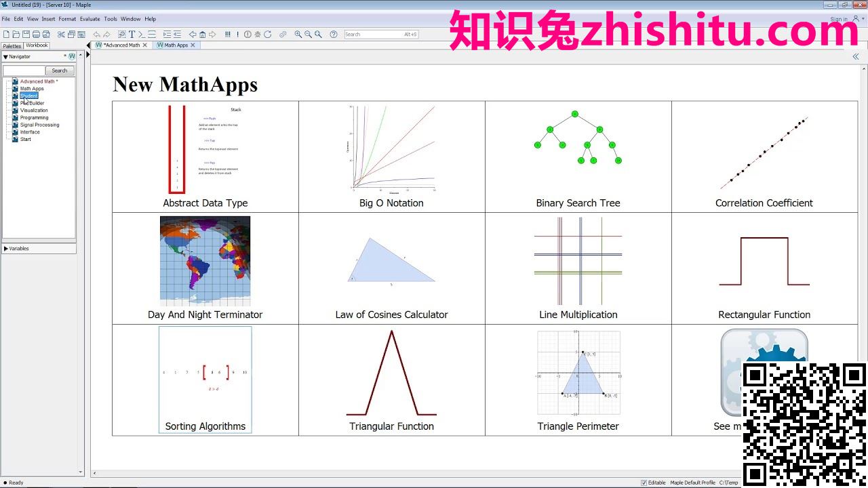
Task: Click the indent section icon
Action: pos(167,34)
